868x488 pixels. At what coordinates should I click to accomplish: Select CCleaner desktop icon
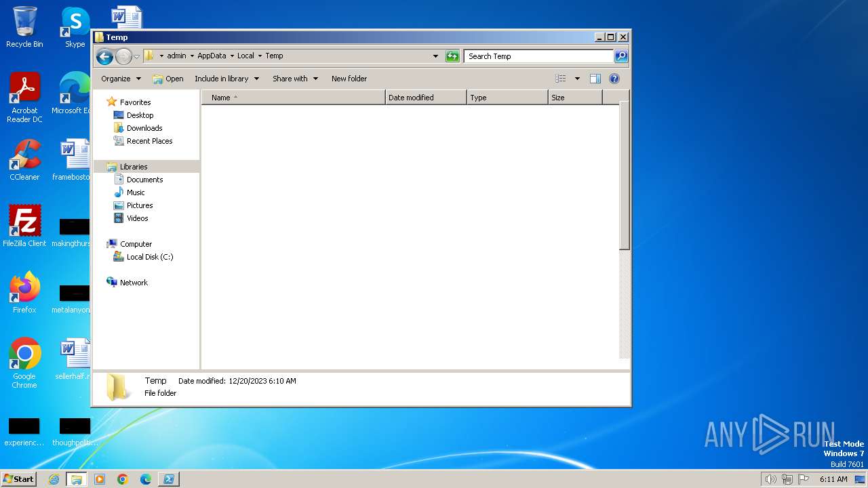(24, 161)
